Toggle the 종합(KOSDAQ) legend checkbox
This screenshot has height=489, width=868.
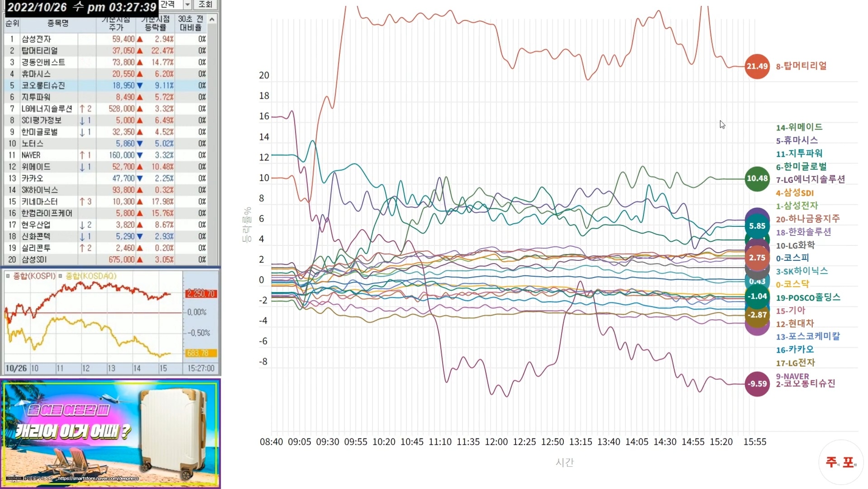pyautogui.click(x=60, y=276)
